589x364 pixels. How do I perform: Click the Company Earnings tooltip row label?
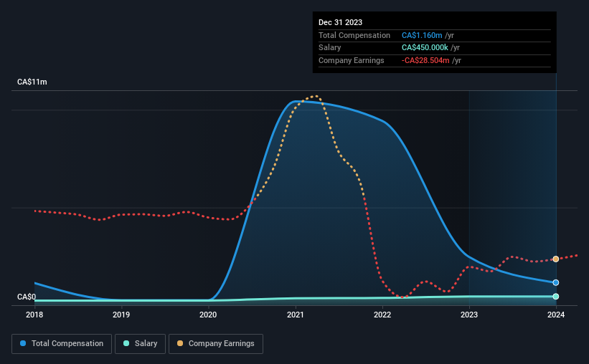[x=352, y=60]
